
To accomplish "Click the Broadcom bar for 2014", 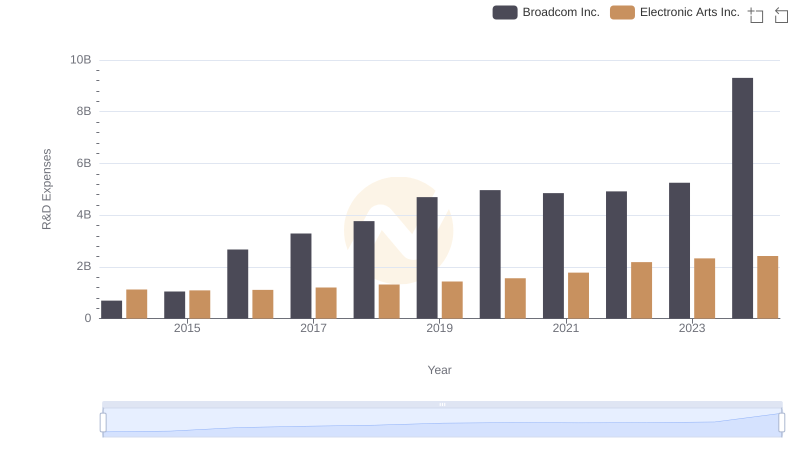I will 111,310.
